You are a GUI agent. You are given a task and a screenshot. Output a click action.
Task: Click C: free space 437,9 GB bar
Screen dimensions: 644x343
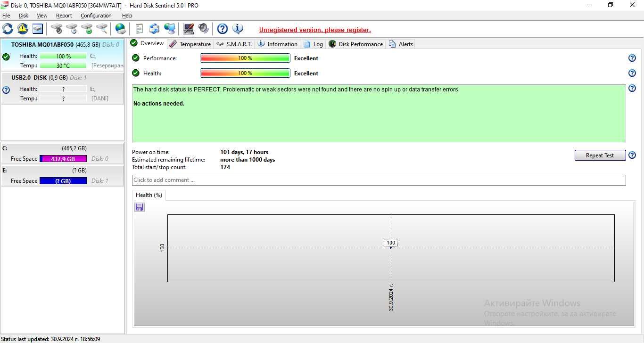63,159
